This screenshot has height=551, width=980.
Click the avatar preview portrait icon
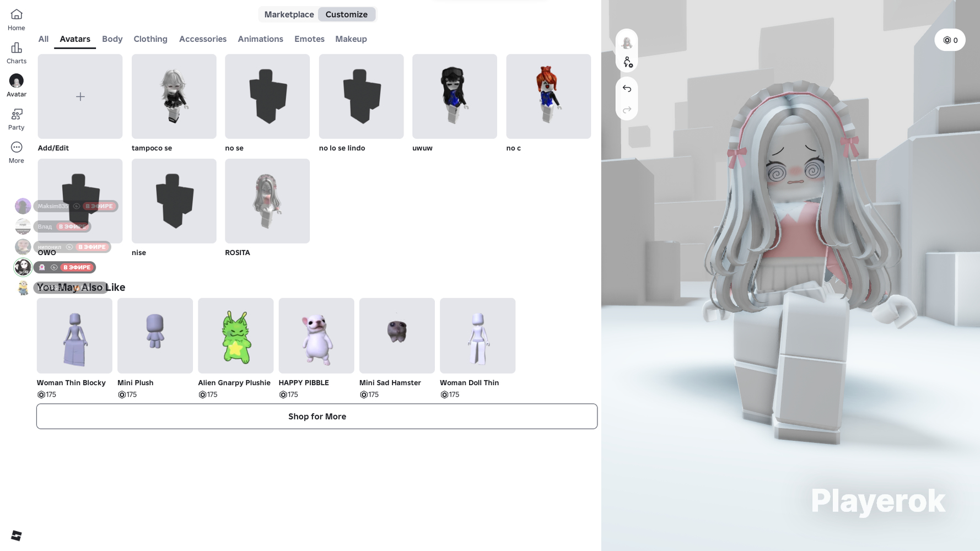(x=627, y=42)
